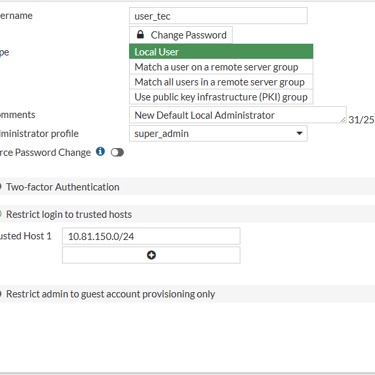The width and height of the screenshot is (375, 375).
Task: Click the info icon next to Force Password Change
Action: click(x=100, y=152)
